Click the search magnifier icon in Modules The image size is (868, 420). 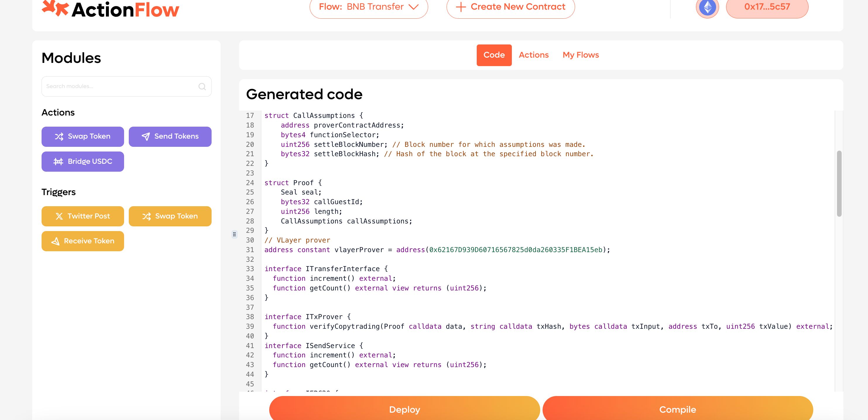pos(202,87)
